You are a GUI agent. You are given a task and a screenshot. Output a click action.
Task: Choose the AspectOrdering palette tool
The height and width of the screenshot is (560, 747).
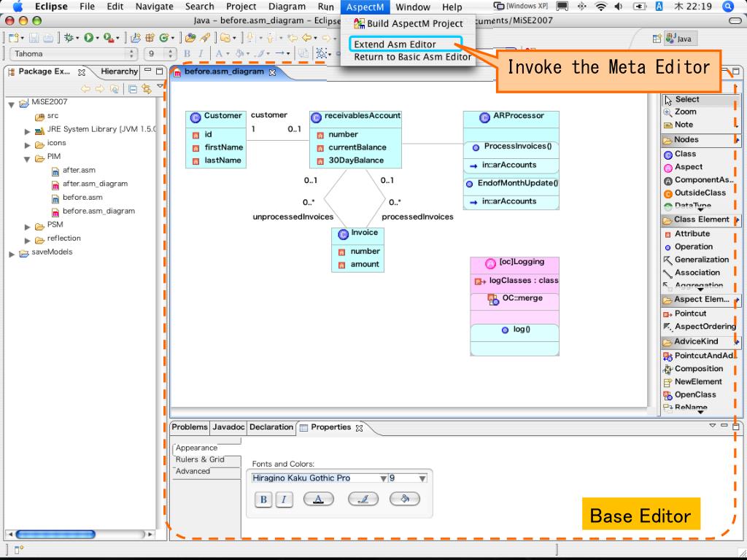click(x=700, y=327)
